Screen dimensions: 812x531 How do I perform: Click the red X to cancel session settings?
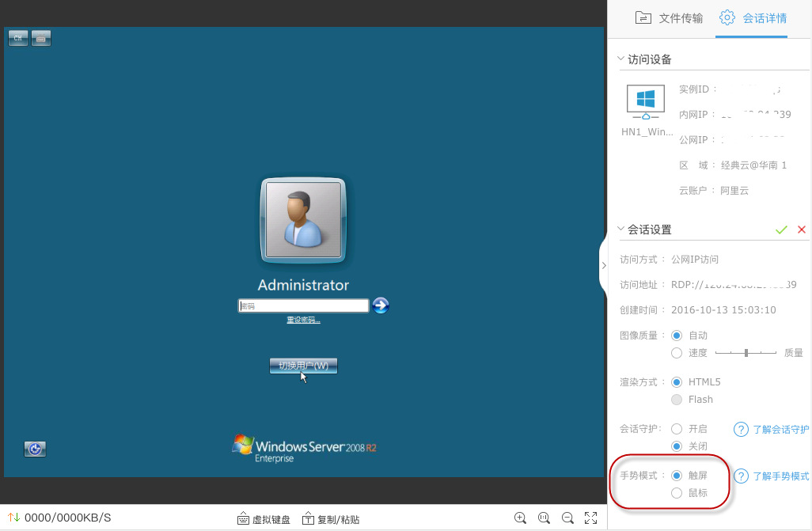point(802,229)
